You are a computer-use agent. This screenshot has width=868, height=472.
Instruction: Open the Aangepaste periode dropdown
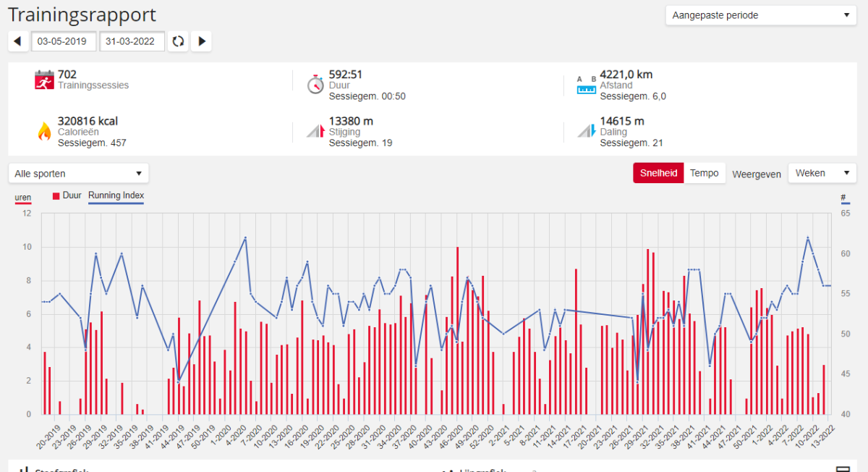point(760,15)
